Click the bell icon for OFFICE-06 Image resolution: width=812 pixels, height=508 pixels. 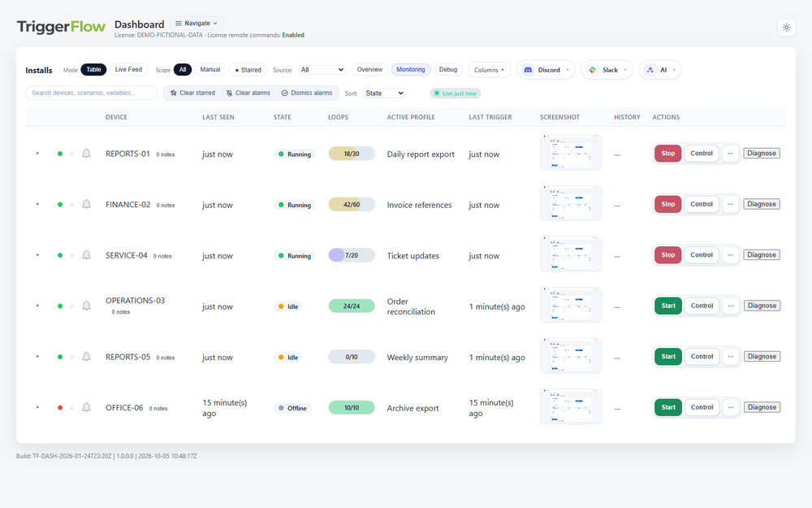[x=87, y=407]
